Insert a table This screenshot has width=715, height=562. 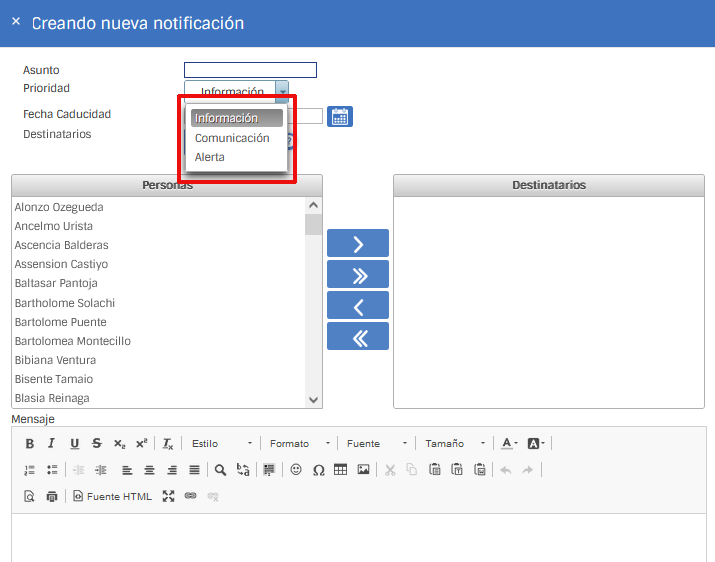coord(341,470)
